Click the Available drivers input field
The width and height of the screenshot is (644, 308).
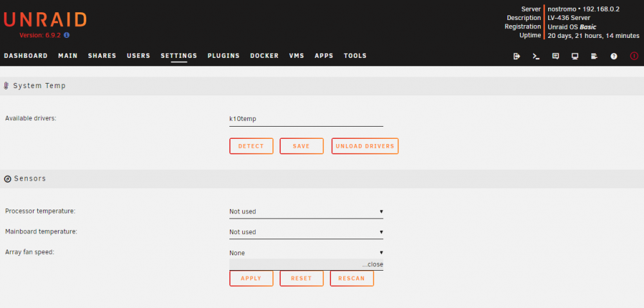pos(306,120)
